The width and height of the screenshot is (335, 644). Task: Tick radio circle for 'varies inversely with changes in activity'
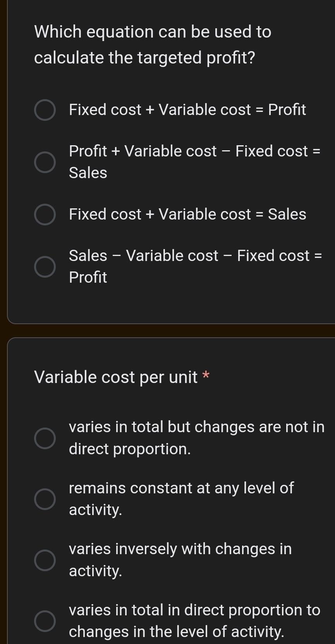pos(45,560)
